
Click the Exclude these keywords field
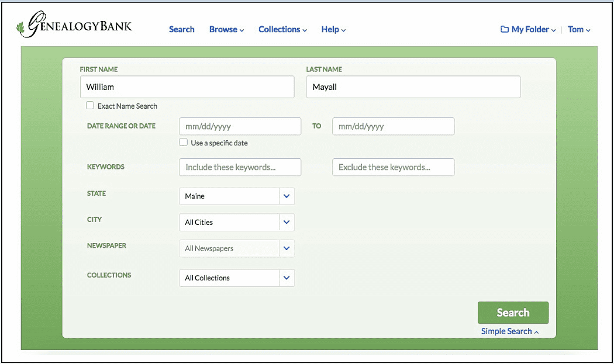click(x=393, y=167)
